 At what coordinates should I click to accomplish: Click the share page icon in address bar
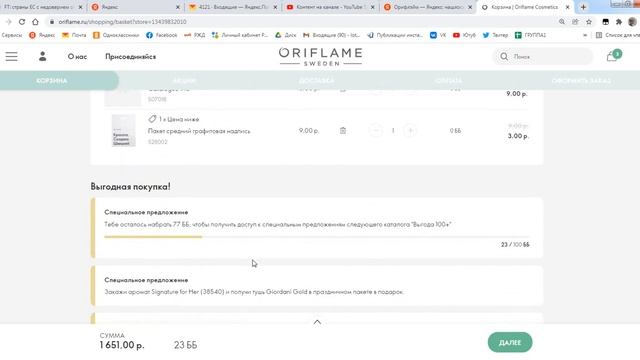pyautogui.click(x=575, y=22)
